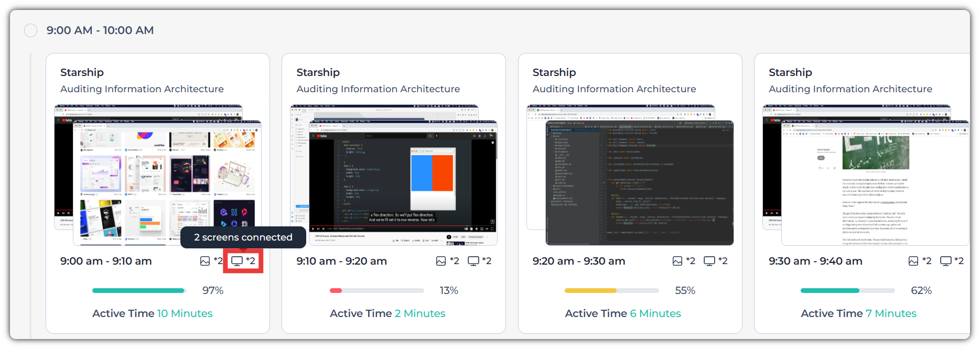This screenshot has width=980, height=349.
Task: Click monitor icon on 9:20 am card
Action: pyautogui.click(x=709, y=261)
